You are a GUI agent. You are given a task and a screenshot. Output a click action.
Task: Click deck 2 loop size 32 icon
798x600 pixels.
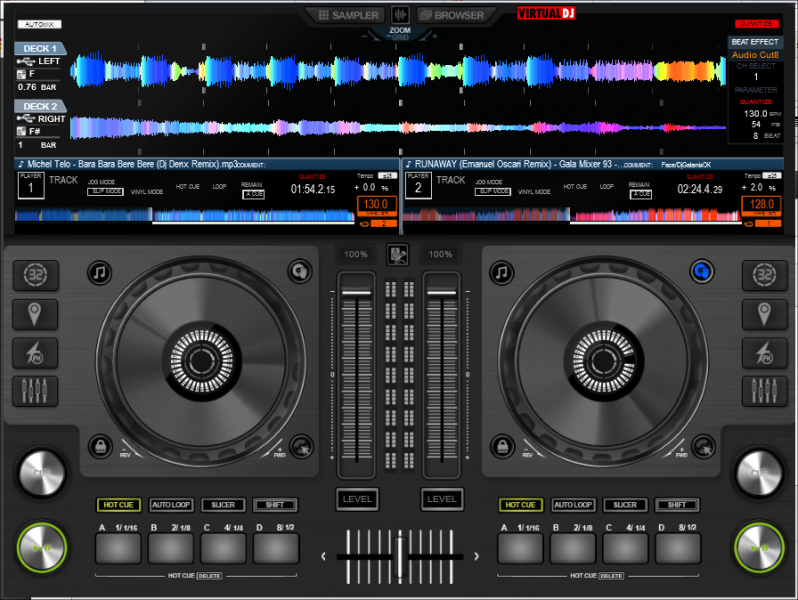(x=764, y=275)
